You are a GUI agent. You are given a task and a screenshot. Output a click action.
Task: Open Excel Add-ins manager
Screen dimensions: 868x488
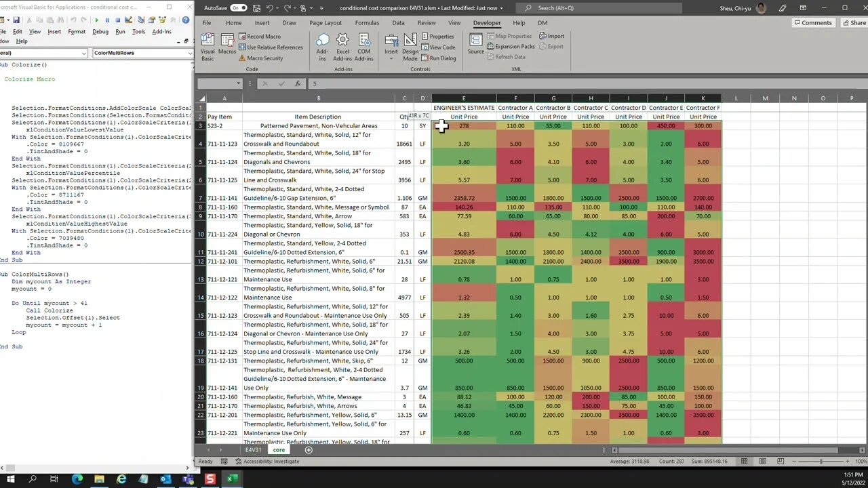point(342,47)
